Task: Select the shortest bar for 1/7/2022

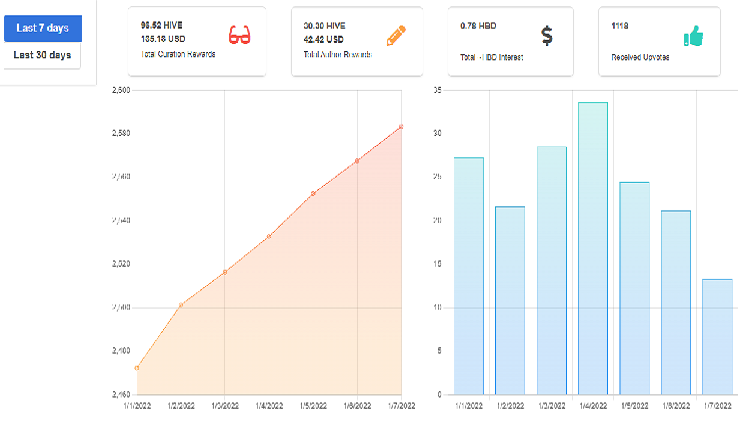Action: click(x=717, y=337)
